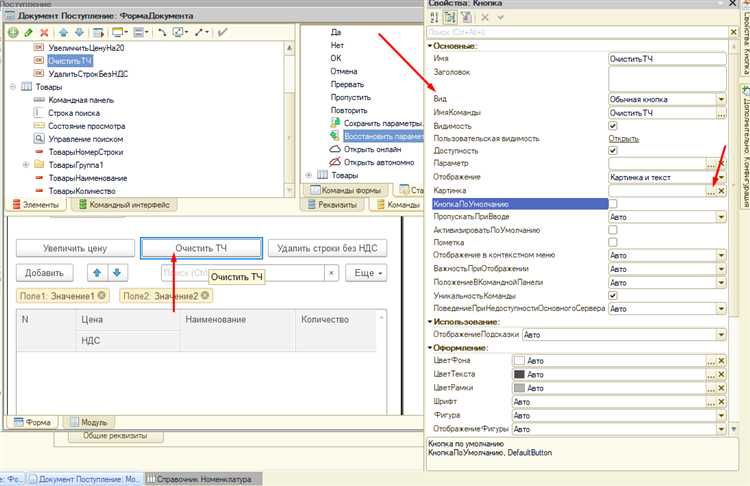
Task: Click the Увеличить цену button in preview
Action: [75, 248]
